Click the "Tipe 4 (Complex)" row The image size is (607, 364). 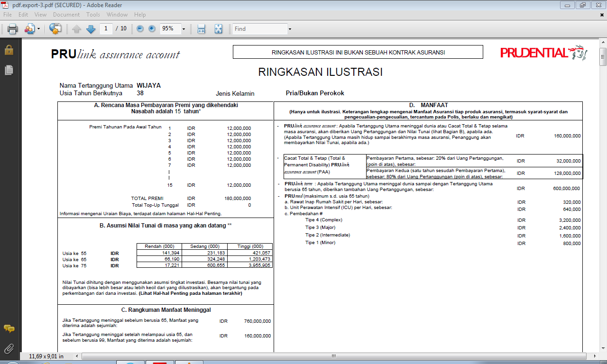coord(324,220)
